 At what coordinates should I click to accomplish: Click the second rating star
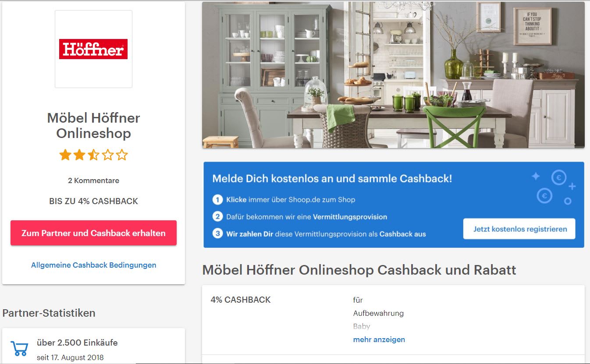click(79, 155)
